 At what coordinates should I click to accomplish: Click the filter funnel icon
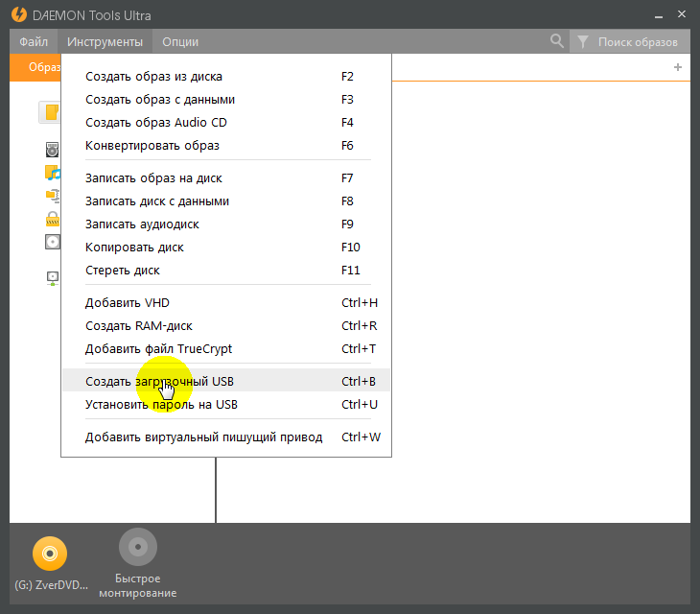pyautogui.click(x=582, y=42)
